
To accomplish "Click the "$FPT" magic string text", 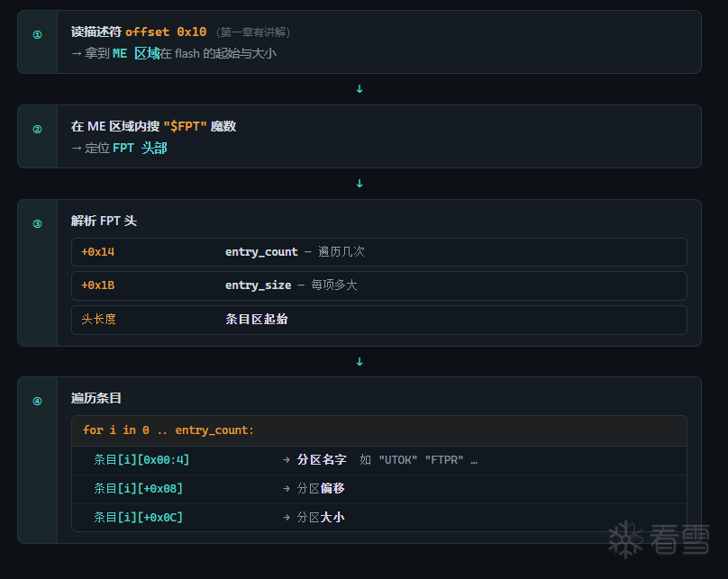I will 185,126.
